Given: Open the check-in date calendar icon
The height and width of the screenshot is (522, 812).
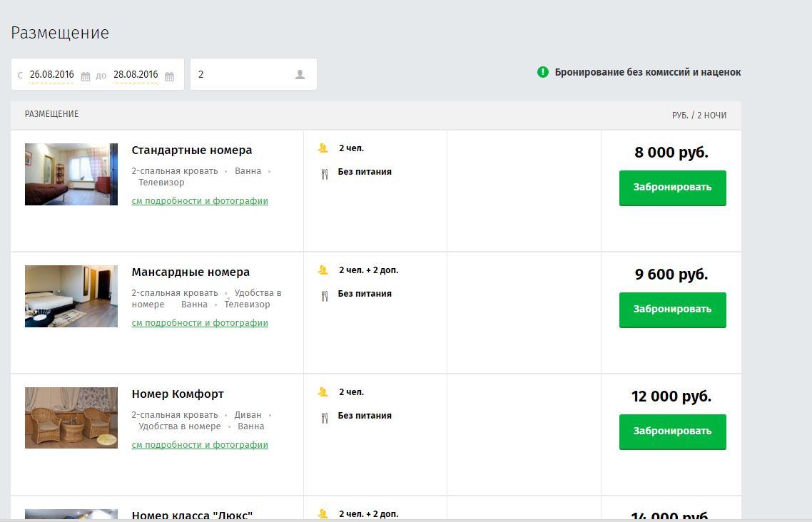Looking at the screenshot, I should [86, 76].
